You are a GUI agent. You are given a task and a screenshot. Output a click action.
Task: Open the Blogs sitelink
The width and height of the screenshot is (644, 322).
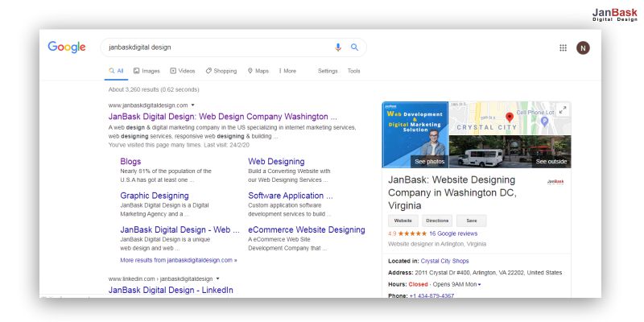(x=130, y=162)
